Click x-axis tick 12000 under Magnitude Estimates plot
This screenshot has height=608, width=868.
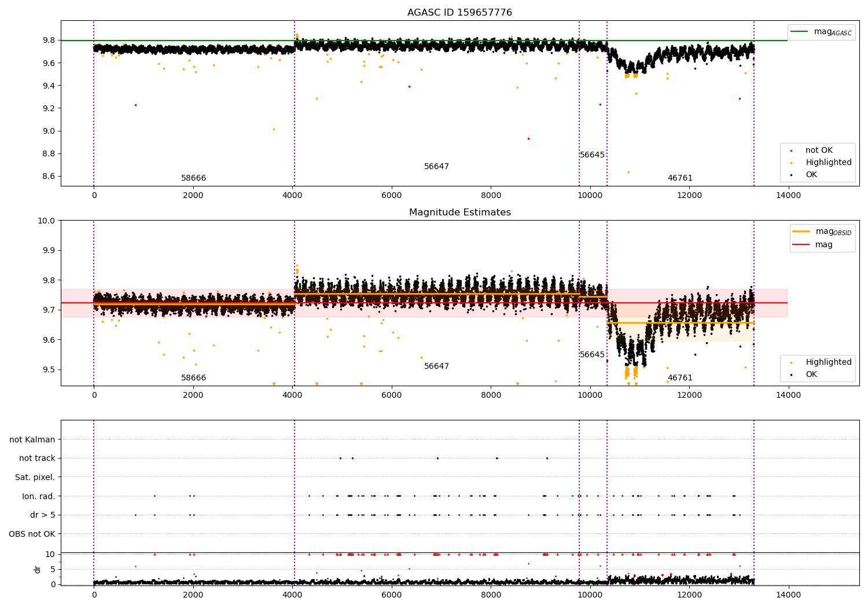coord(689,395)
